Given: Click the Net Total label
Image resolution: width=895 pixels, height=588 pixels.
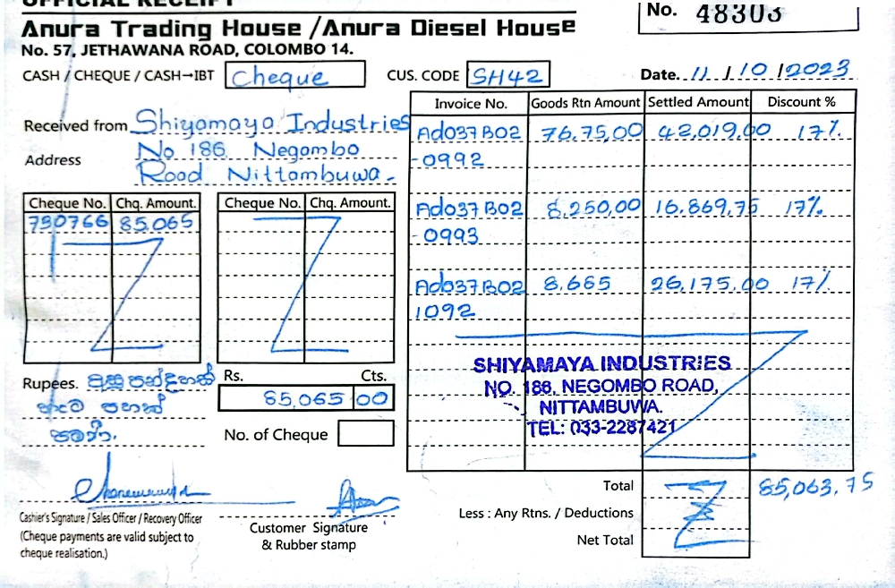Looking at the screenshot, I should tap(605, 540).
